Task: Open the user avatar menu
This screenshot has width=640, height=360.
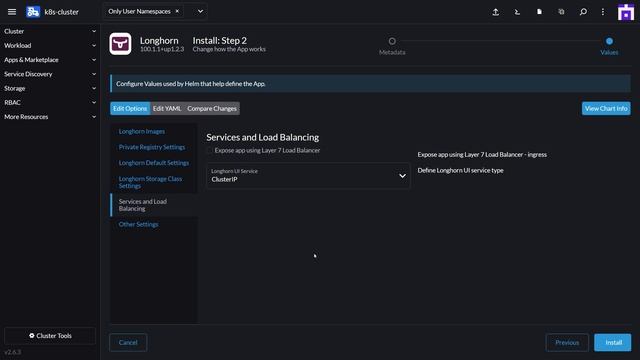Action: point(626,12)
